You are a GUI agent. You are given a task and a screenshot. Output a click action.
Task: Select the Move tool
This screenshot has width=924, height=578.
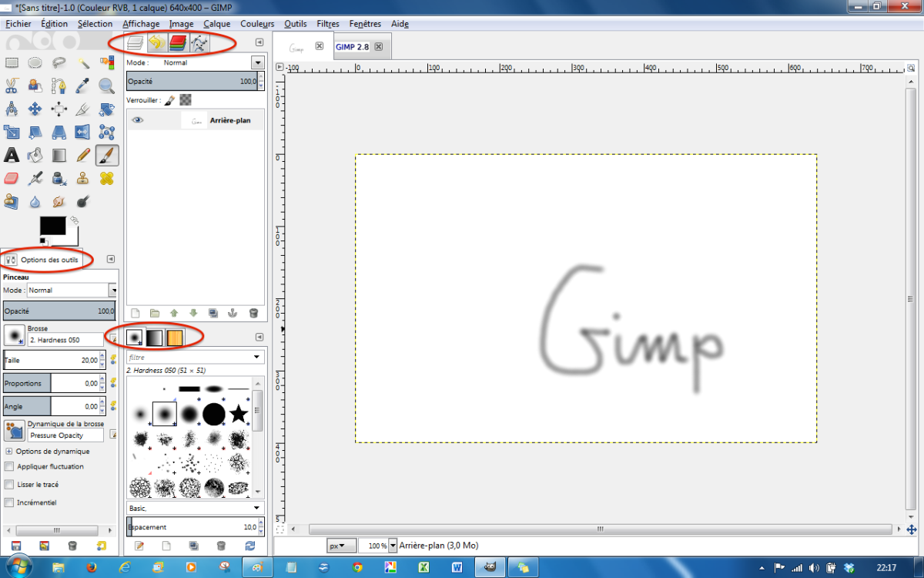(x=35, y=109)
